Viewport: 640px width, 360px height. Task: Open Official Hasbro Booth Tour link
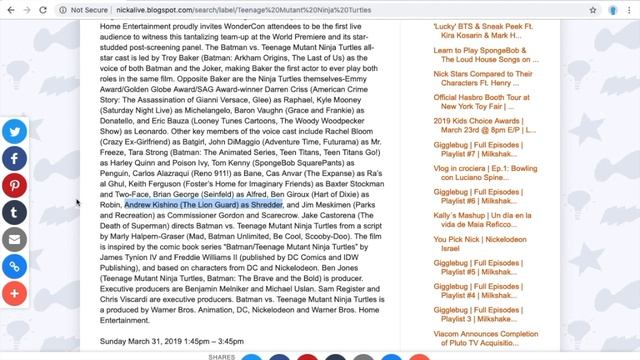pos(481,102)
